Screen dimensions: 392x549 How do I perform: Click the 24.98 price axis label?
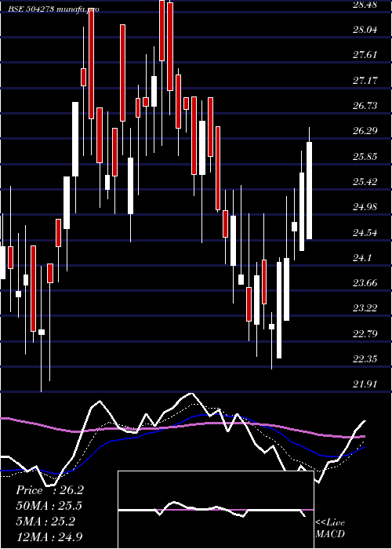pos(365,207)
